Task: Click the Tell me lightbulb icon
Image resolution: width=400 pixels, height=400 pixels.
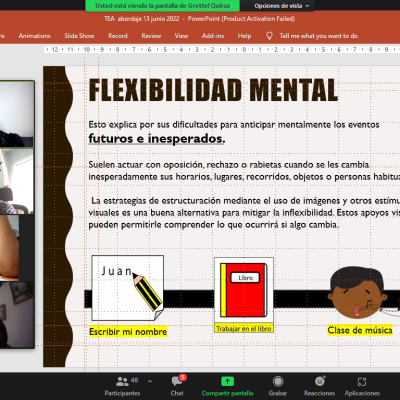Action: click(x=269, y=36)
